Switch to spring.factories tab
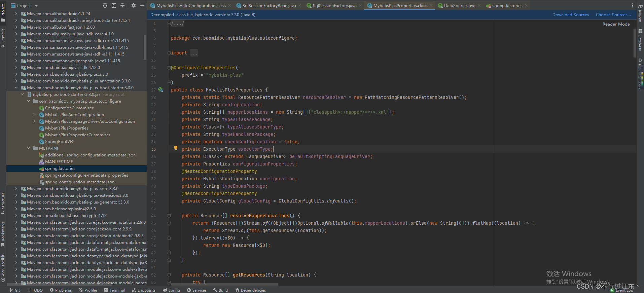 pos(507,5)
